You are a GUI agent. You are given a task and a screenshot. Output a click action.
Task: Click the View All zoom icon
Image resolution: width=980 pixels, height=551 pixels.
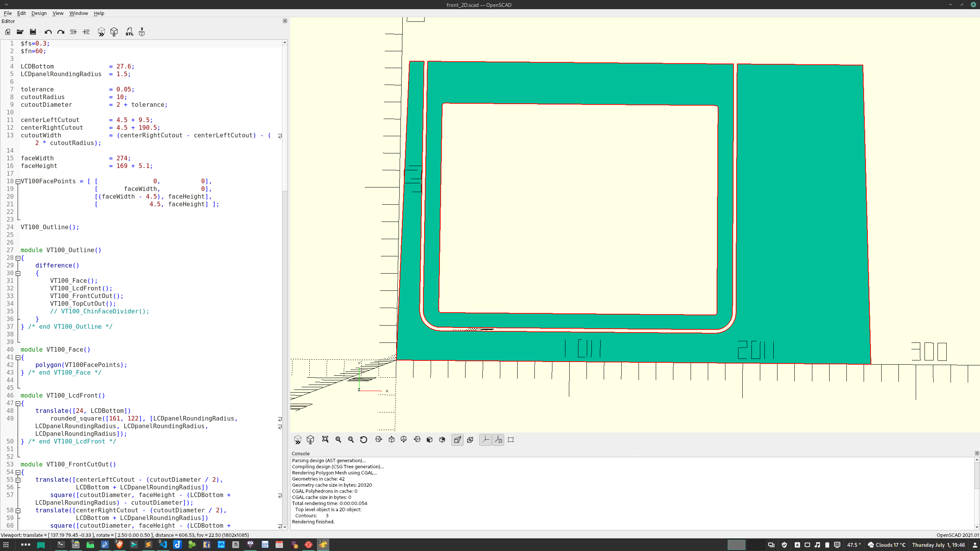pyautogui.click(x=325, y=440)
